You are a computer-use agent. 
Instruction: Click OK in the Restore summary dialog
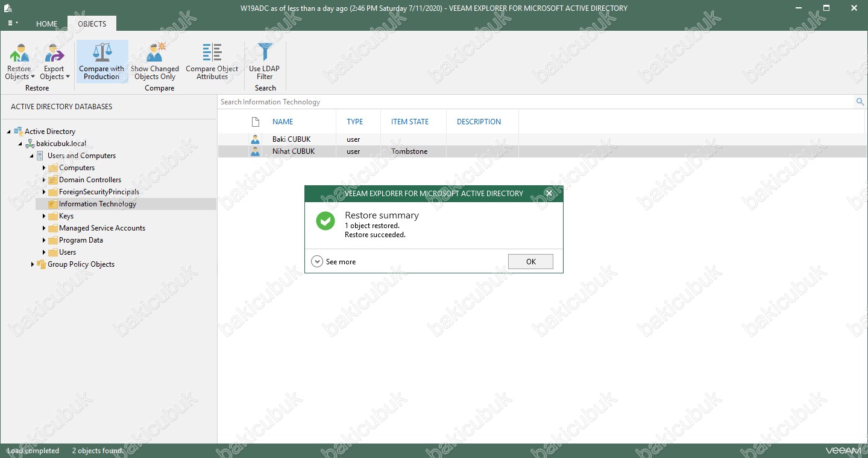point(530,261)
